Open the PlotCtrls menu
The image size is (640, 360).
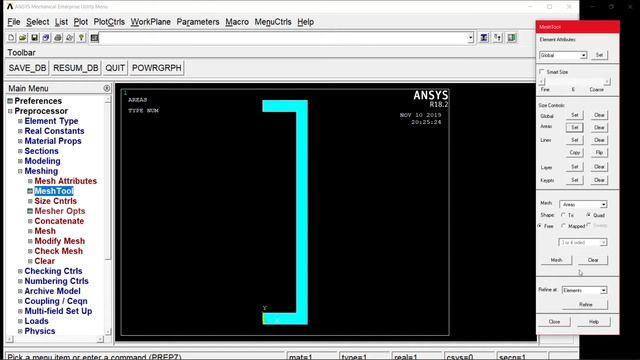(x=109, y=22)
